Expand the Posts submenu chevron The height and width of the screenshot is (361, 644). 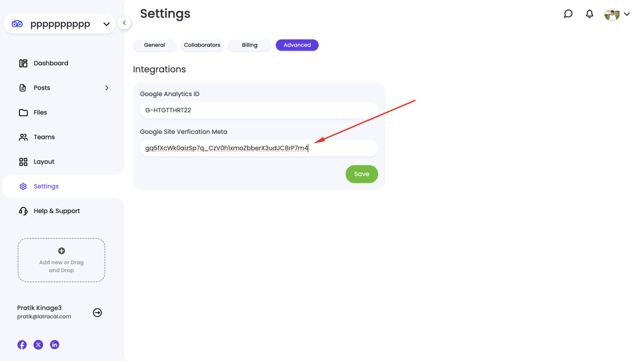[107, 88]
